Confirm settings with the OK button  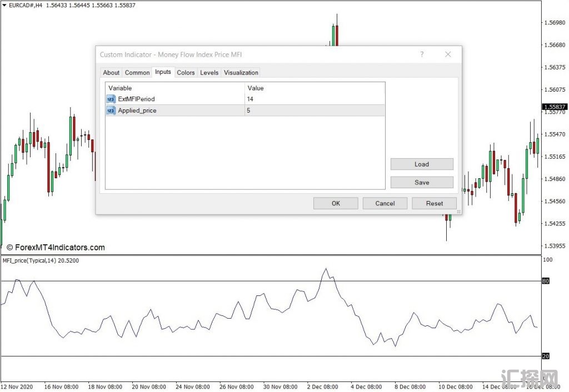click(336, 203)
